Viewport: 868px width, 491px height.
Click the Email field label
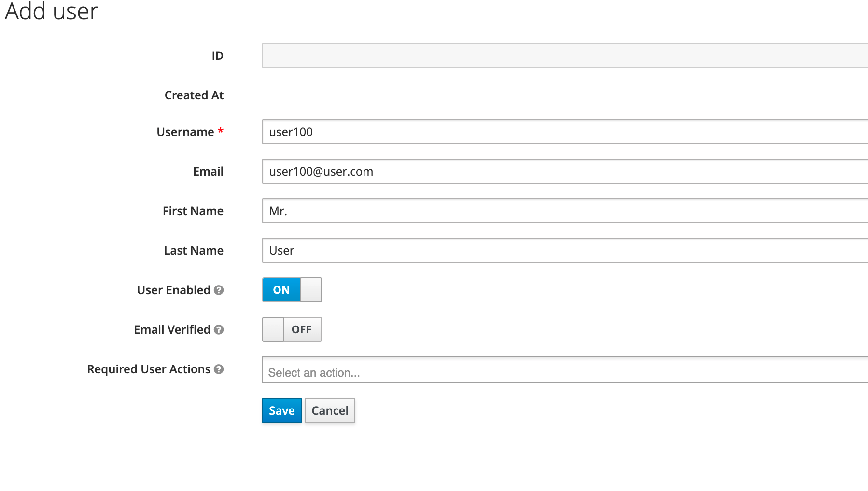[208, 171]
